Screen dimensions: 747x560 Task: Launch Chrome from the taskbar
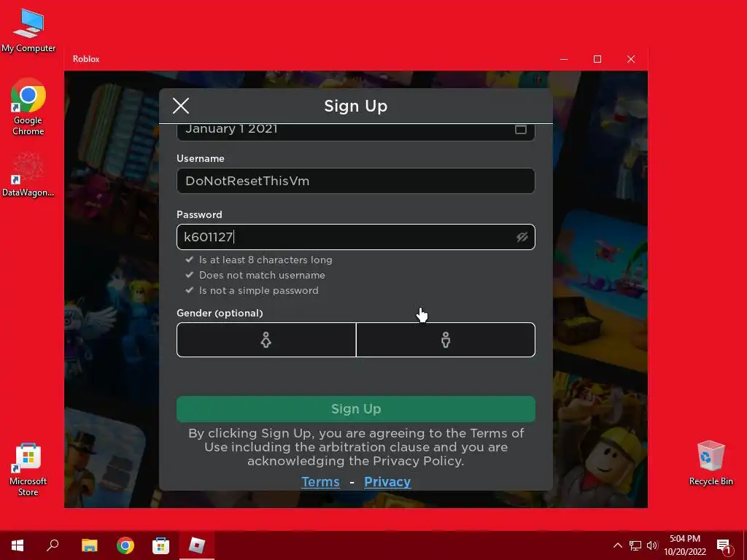(x=125, y=545)
